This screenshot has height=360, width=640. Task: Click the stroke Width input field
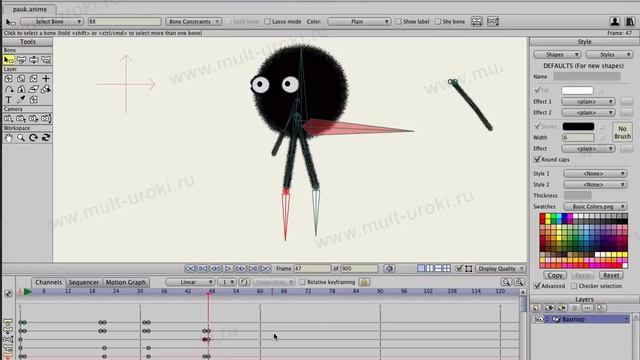coord(578,138)
